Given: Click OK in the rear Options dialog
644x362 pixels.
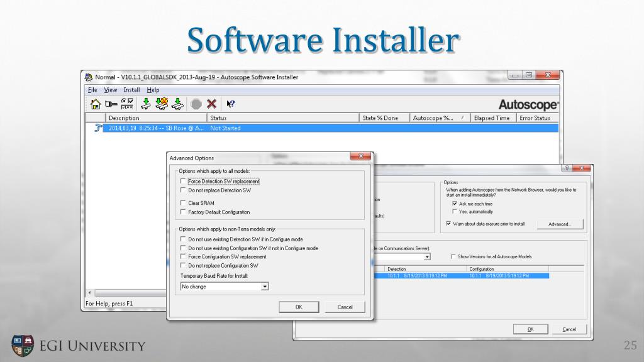Looking at the screenshot, I should 531,329.
